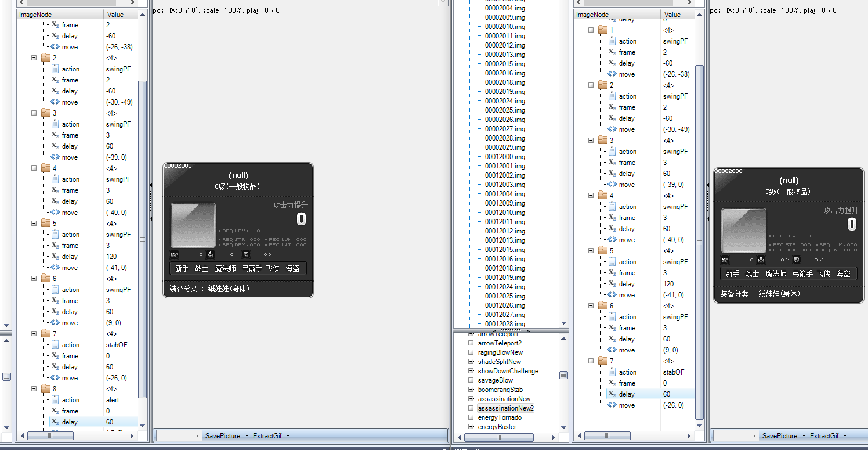Expand the energyTornado tree node
The height and width of the screenshot is (450, 868).
(x=471, y=417)
